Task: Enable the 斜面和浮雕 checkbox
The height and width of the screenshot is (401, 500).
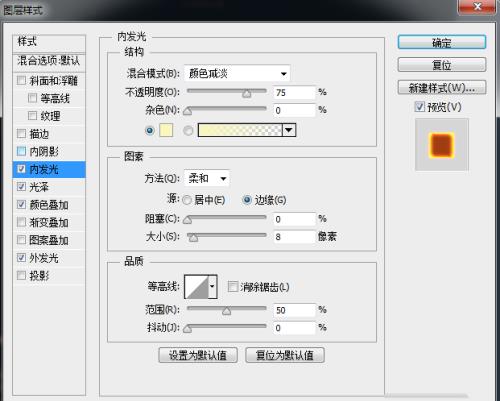Action: (21, 80)
